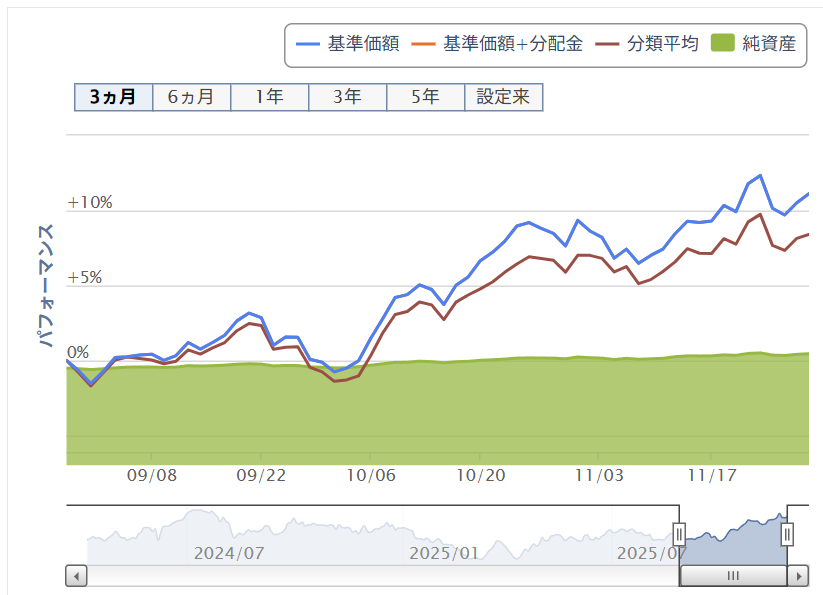
Task: Click 2024/07 area in the navigator
Action: click(x=229, y=551)
